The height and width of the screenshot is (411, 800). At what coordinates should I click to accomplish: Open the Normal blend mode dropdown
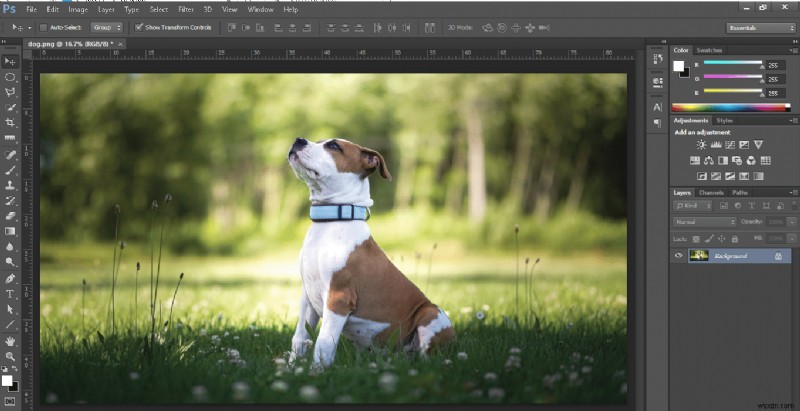pos(705,222)
